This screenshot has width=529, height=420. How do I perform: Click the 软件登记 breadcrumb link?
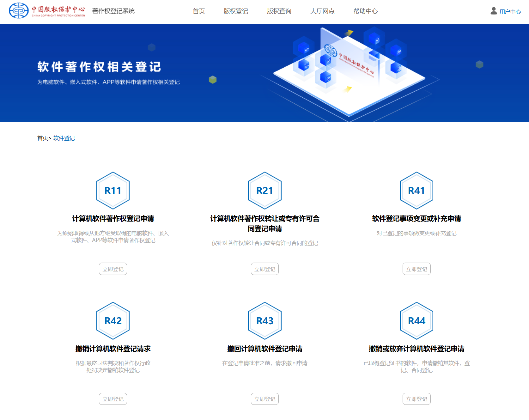click(64, 138)
